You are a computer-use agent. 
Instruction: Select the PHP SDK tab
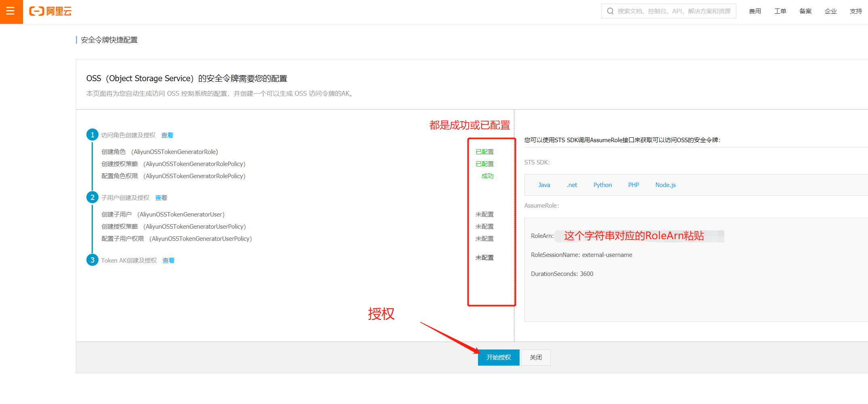coord(633,185)
